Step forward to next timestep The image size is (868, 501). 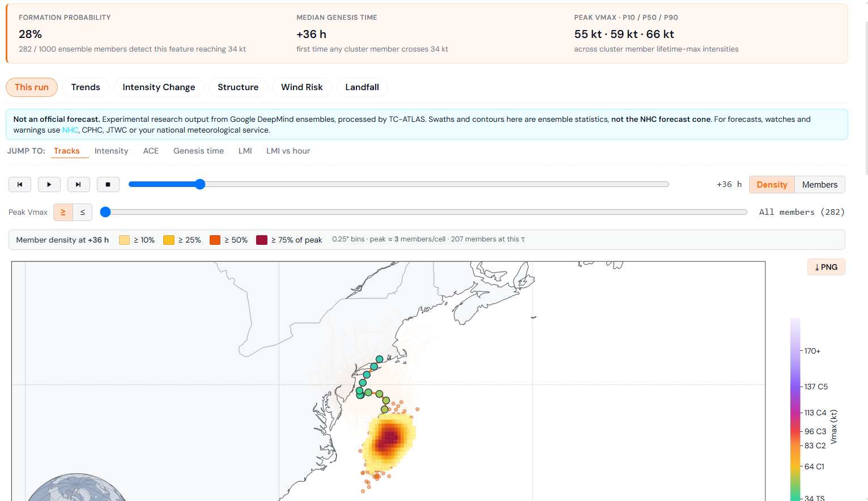tap(79, 184)
